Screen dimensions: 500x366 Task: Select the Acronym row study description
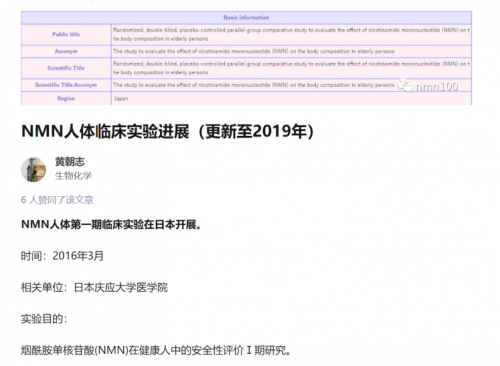(x=254, y=51)
